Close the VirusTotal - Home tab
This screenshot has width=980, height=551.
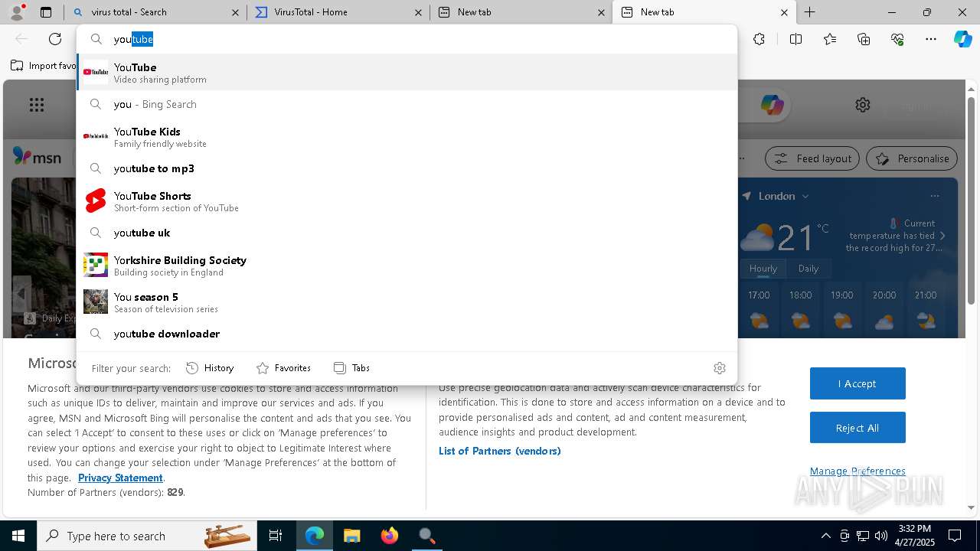418,12
